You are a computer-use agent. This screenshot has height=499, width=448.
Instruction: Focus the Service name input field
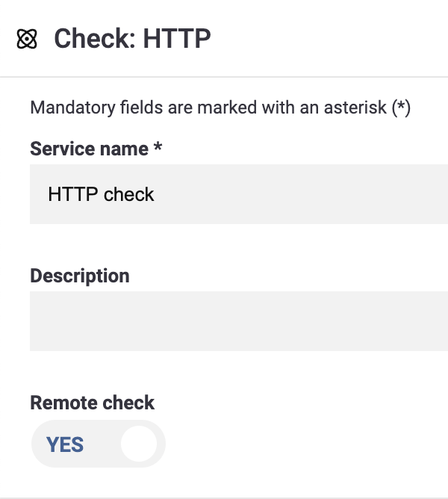pyautogui.click(x=239, y=194)
